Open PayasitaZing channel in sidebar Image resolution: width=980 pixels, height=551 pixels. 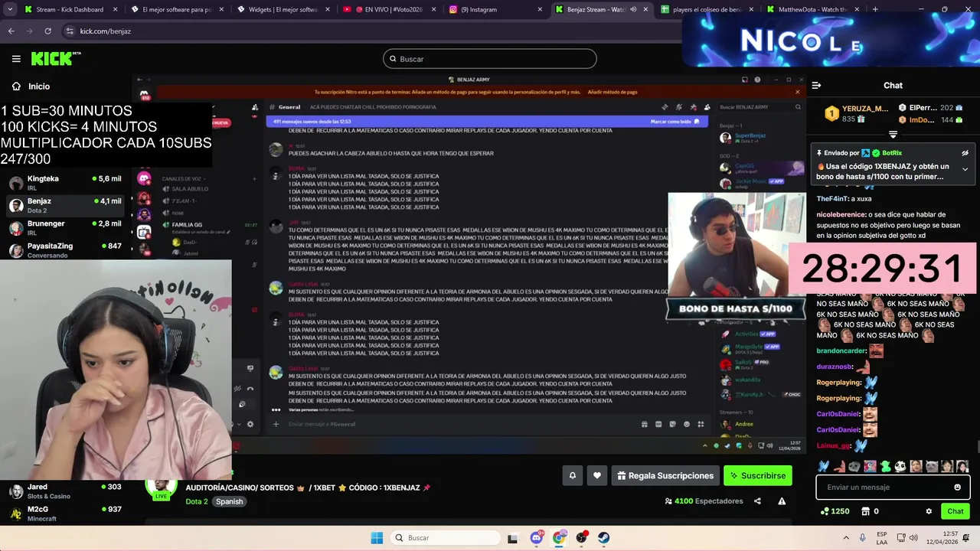pyautogui.click(x=65, y=250)
